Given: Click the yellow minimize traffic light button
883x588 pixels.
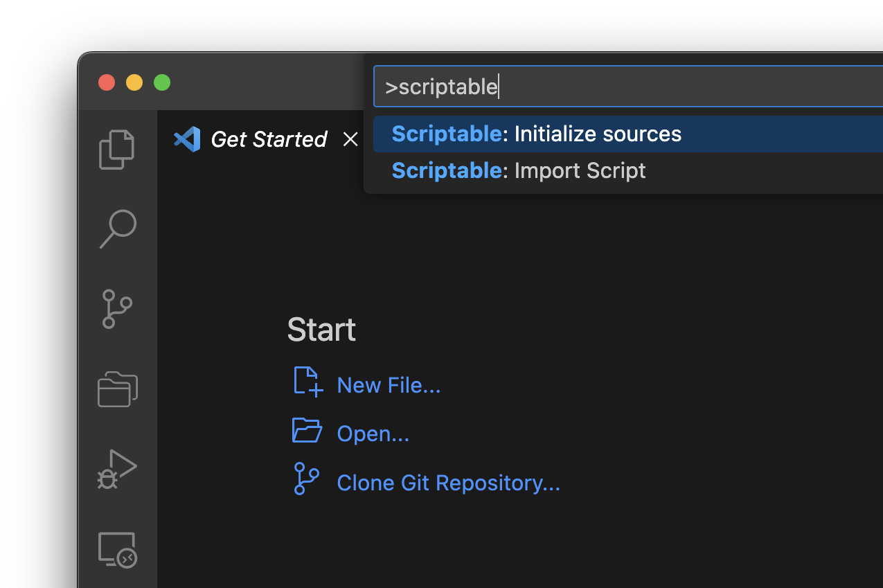Looking at the screenshot, I should point(134,82).
